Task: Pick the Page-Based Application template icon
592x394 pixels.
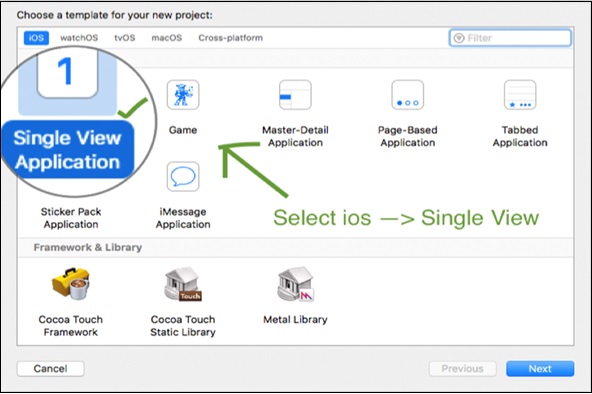Action: (x=407, y=95)
